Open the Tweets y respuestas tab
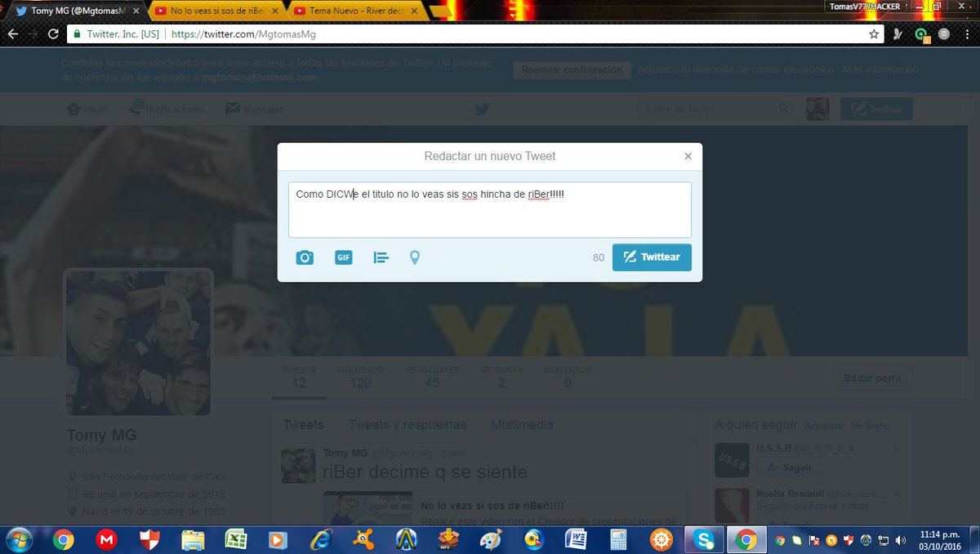 [408, 425]
